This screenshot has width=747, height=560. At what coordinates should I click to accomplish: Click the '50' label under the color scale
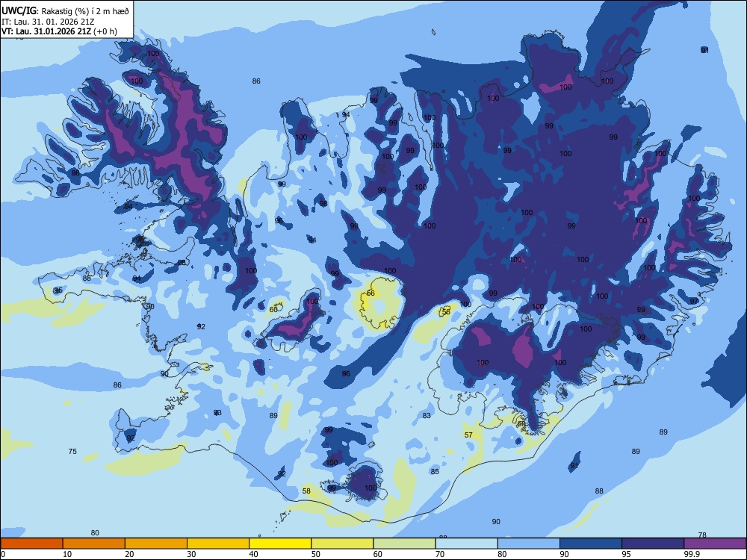click(x=315, y=554)
